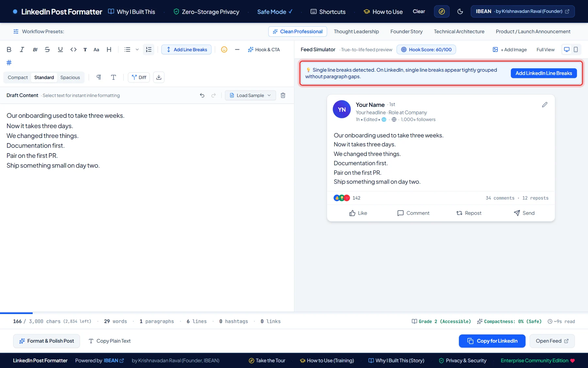The height and width of the screenshot is (368, 588).
Task: Apply bold formatting with the B icon
Action: tap(9, 50)
